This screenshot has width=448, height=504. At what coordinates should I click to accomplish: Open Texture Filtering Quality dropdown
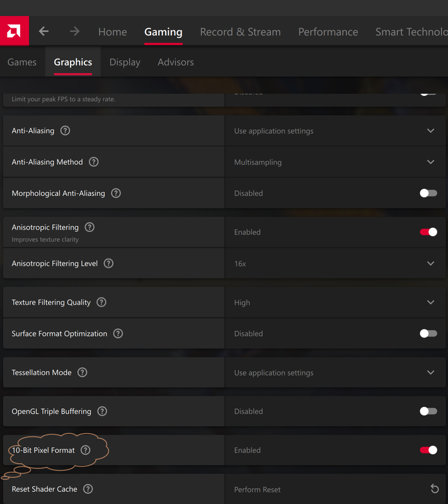[x=335, y=302]
